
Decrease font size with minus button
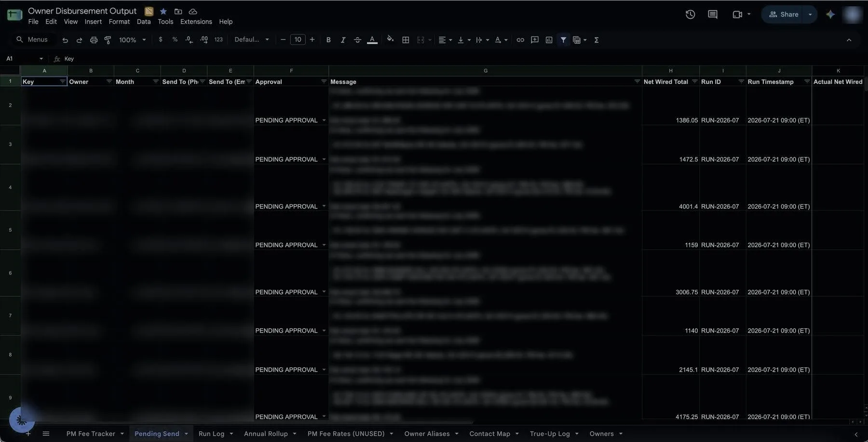(283, 40)
